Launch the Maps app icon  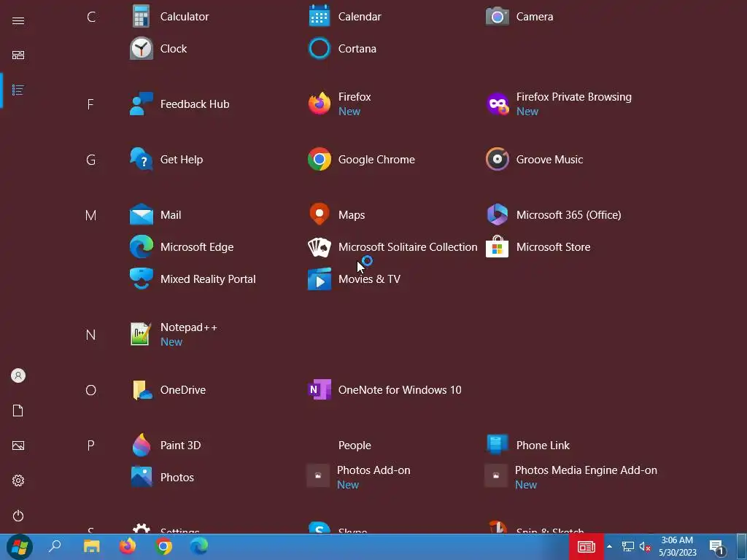pos(320,215)
